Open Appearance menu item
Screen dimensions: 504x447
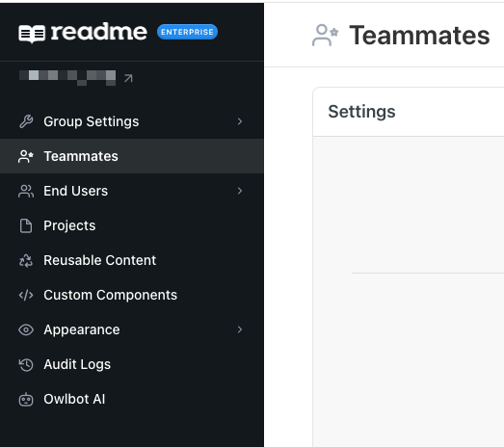coord(132,329)
